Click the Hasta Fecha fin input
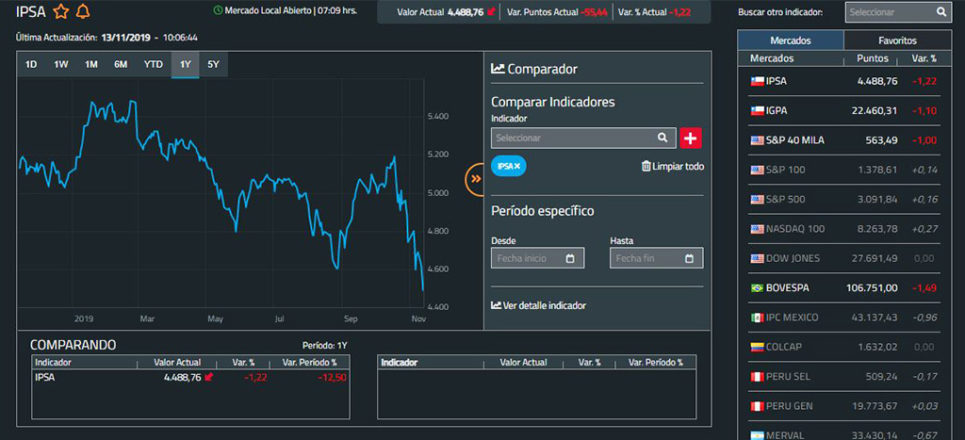The image size is (965, 440). (x=647, y=258)
